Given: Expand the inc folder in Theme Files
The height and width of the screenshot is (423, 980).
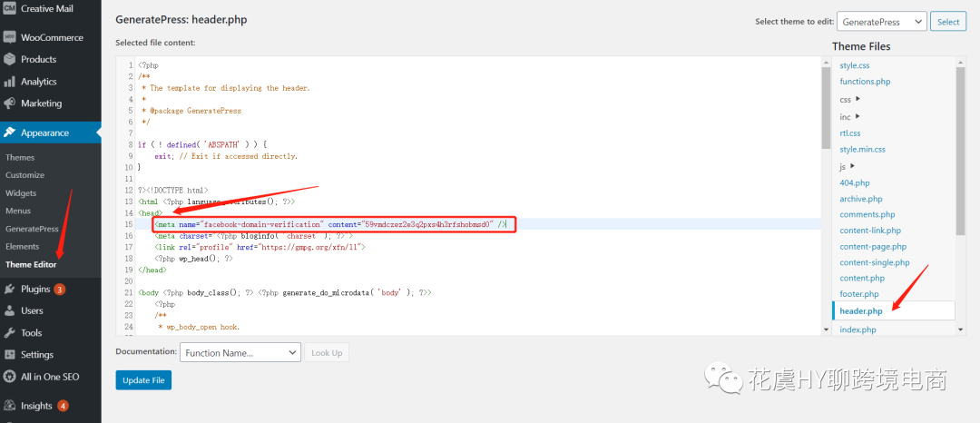Looking at the screenshot, I should 850,116.
